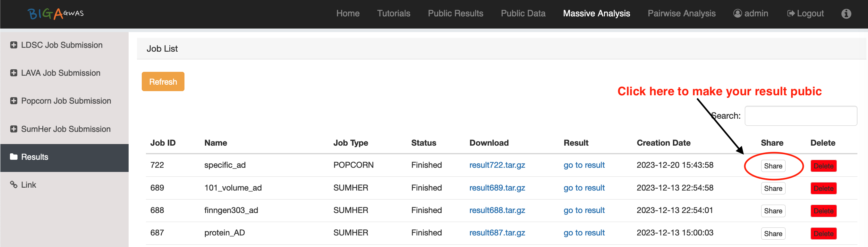The width and height of the screenshot is (868, 247).
Task: Open the Massive Analysis menu
Action: pyautogui.click(x=596, y=13)
